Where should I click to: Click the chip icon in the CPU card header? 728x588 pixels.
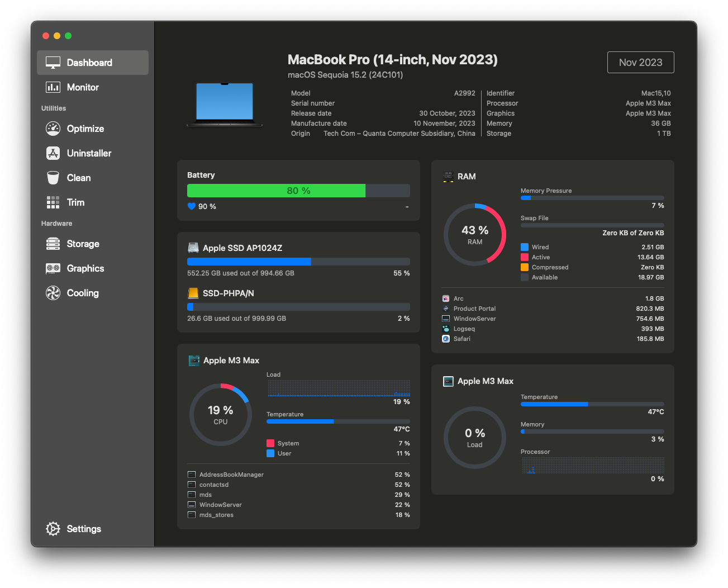click(194, 361)
